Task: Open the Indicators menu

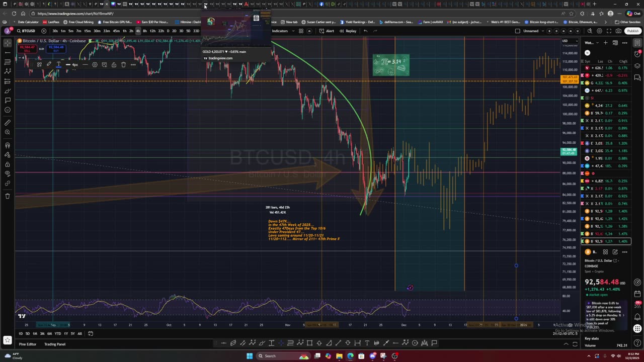Action: (x=280, y=31)
